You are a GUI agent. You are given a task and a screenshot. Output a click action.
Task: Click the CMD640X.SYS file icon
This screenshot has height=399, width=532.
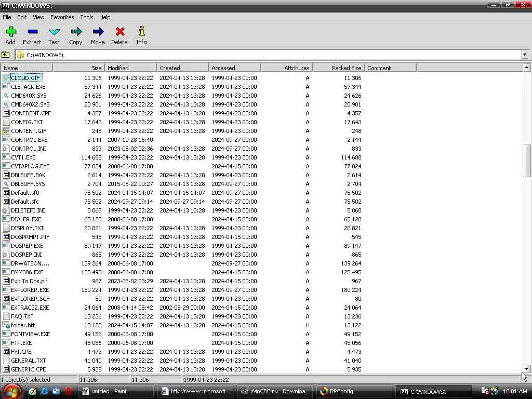pyautogui.click(x=6, y=96)
